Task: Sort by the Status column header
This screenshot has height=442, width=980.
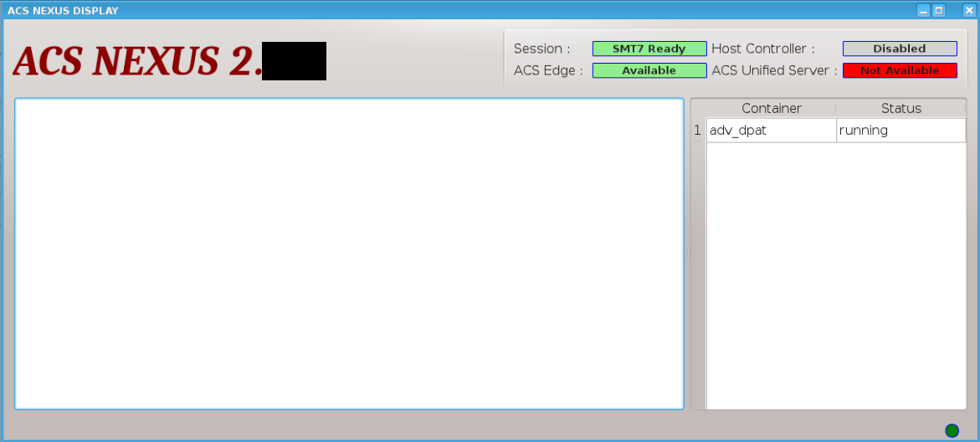Action: pyautogui.click(x=901, y=108)
